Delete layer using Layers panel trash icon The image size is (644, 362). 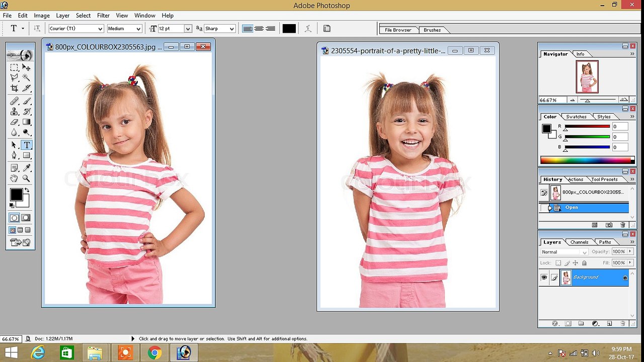623,323
